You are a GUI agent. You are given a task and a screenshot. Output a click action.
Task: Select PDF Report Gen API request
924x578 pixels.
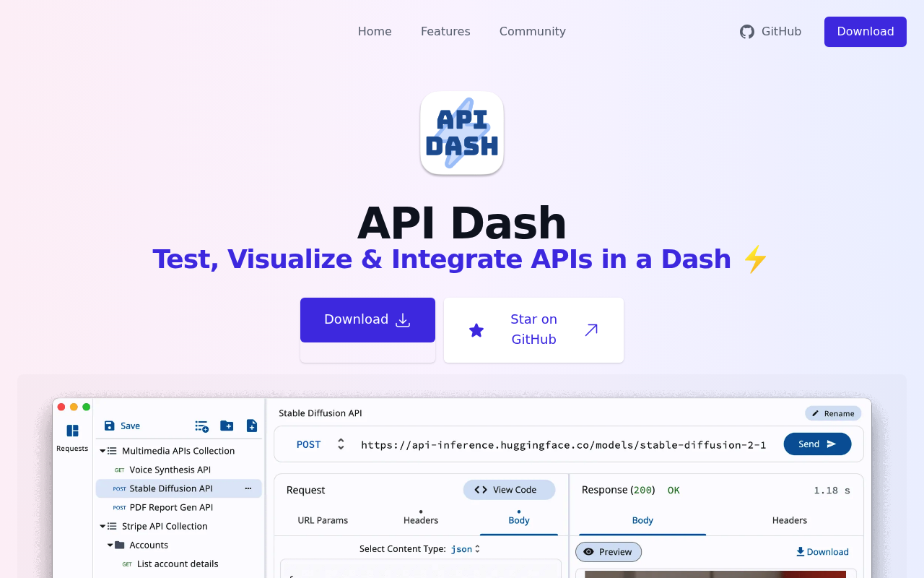click(x=171, y=507)
